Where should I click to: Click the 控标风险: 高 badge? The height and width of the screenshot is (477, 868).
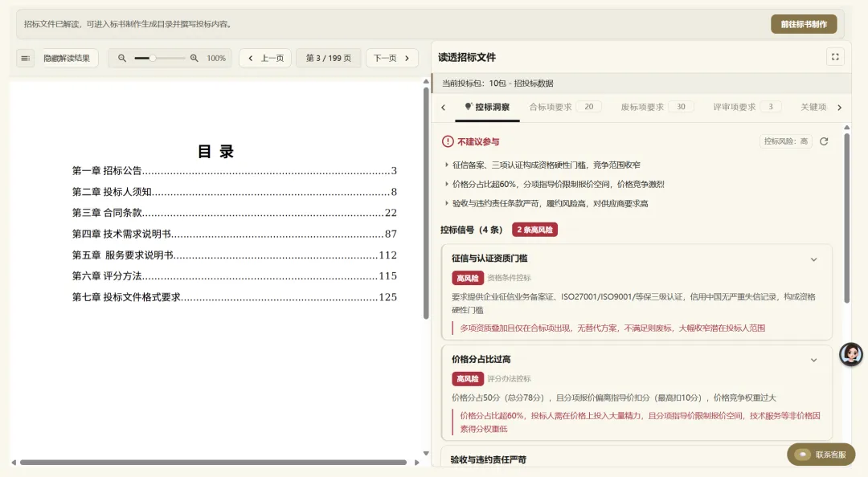pyautogui.click(x=785, y=141)
